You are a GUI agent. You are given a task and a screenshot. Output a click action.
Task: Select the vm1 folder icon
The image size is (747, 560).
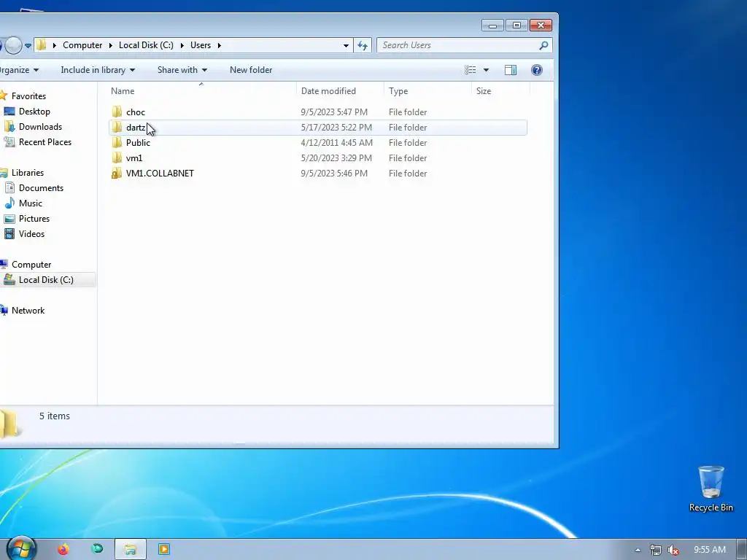pos(117,157)
